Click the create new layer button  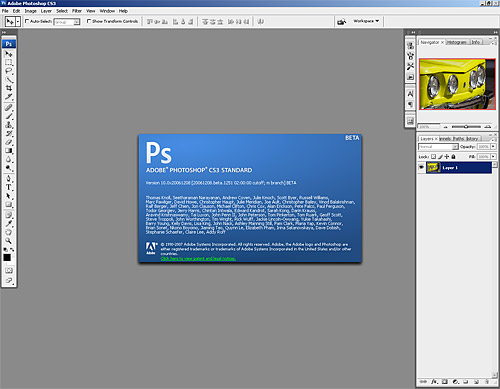point(476,381)
